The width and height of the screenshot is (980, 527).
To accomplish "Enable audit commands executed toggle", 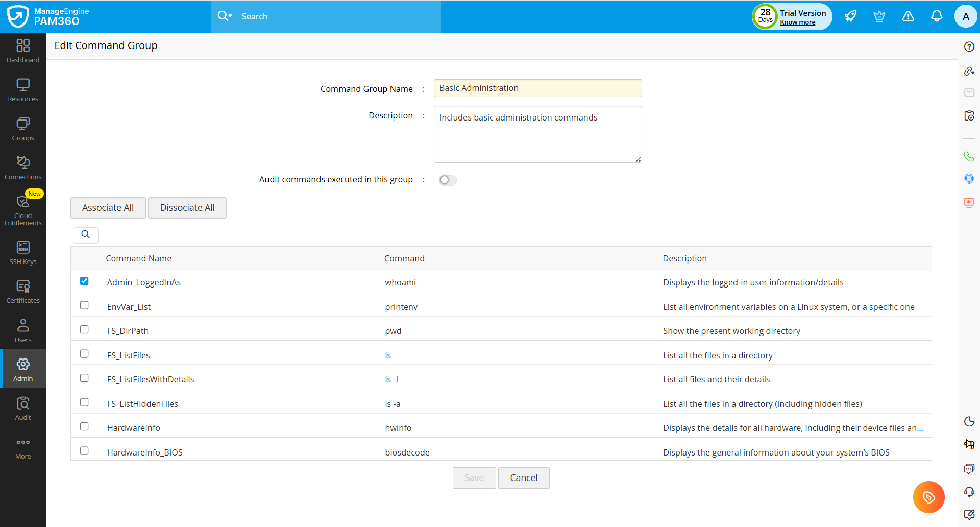I will 448,180.
